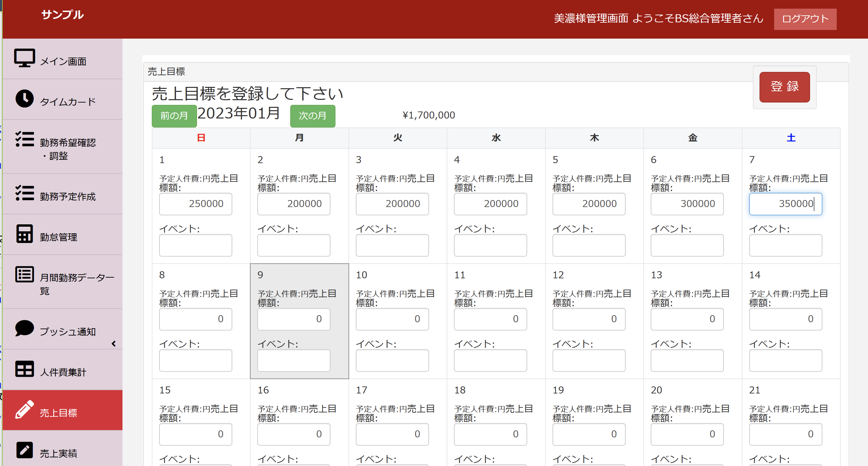Click the イベント field for day 13
This screenshot has width=868, height=466.
[687, 360]
